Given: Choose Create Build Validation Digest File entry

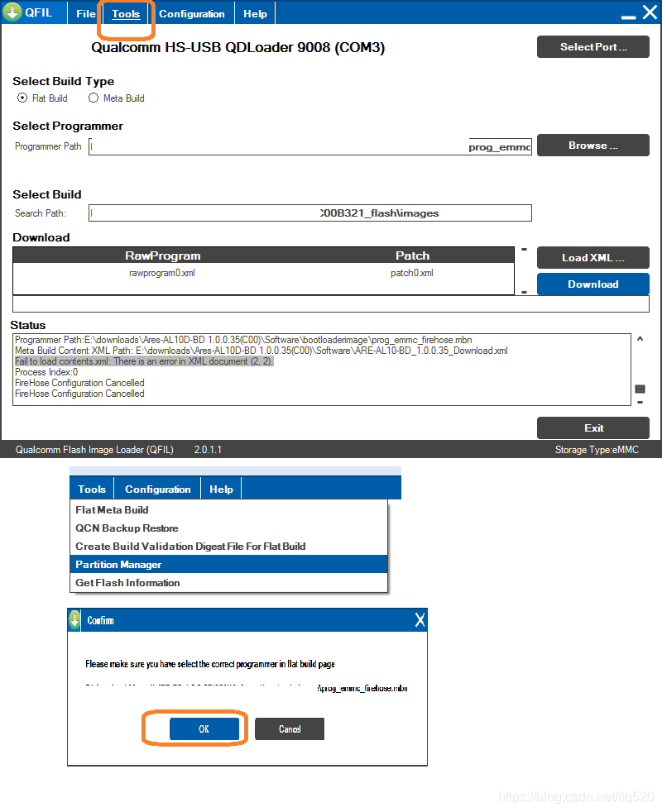Looking at the screenshot, I should coord(228,547).
